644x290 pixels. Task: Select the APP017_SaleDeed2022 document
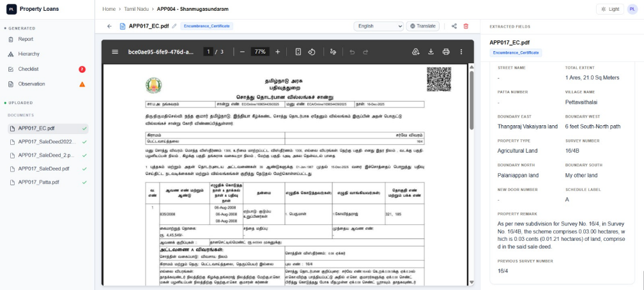(48, 142)
